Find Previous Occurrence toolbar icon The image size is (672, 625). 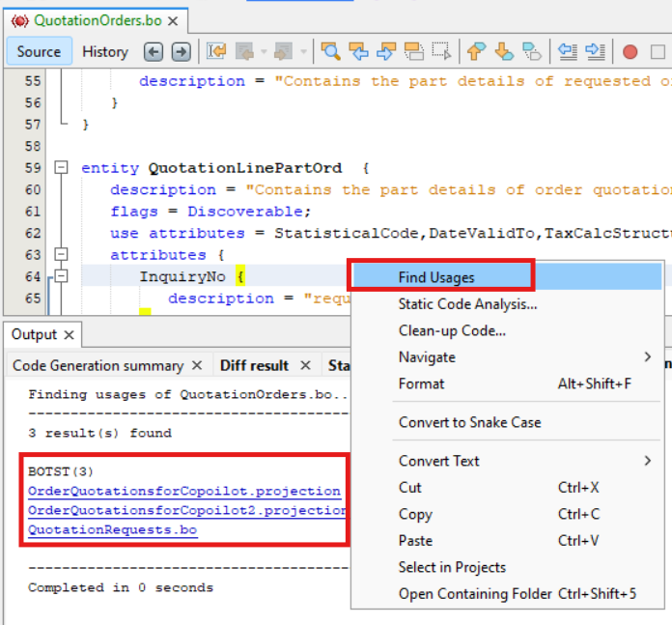[359, 51]
